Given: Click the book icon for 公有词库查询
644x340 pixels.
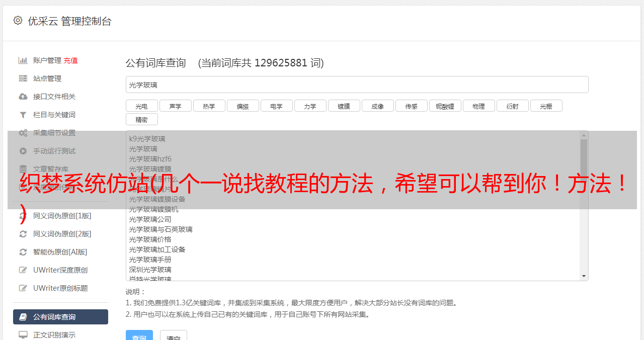Looking at the screenshot, I should [23, 317].
